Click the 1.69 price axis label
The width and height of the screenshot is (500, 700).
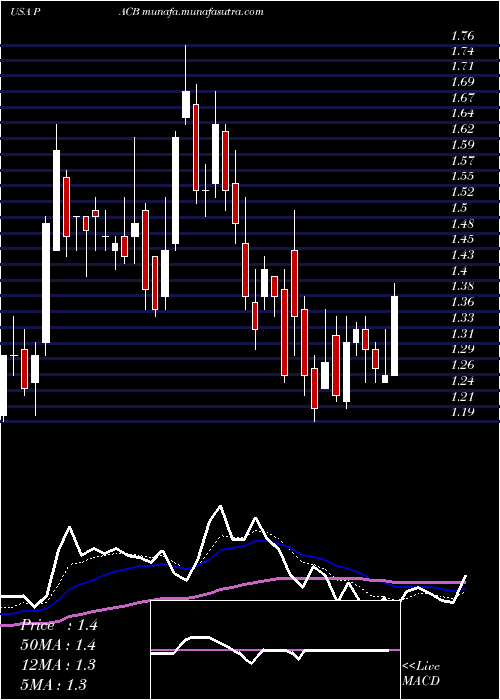point(462,83)
